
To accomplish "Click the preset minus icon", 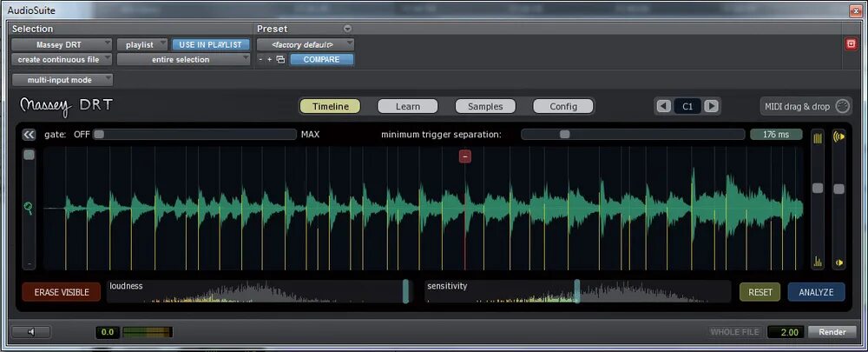I will 260,59.
